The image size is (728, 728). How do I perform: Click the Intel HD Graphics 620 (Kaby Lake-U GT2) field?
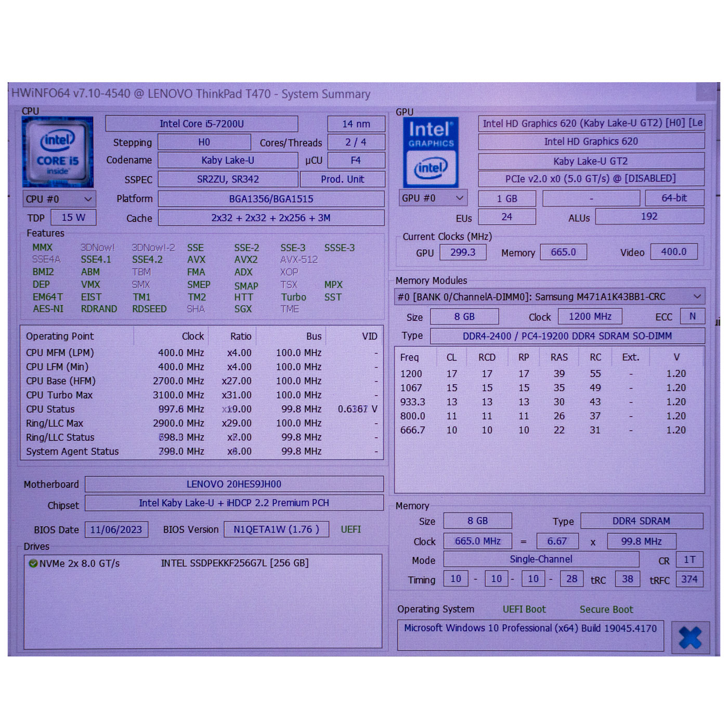(591, 123)
